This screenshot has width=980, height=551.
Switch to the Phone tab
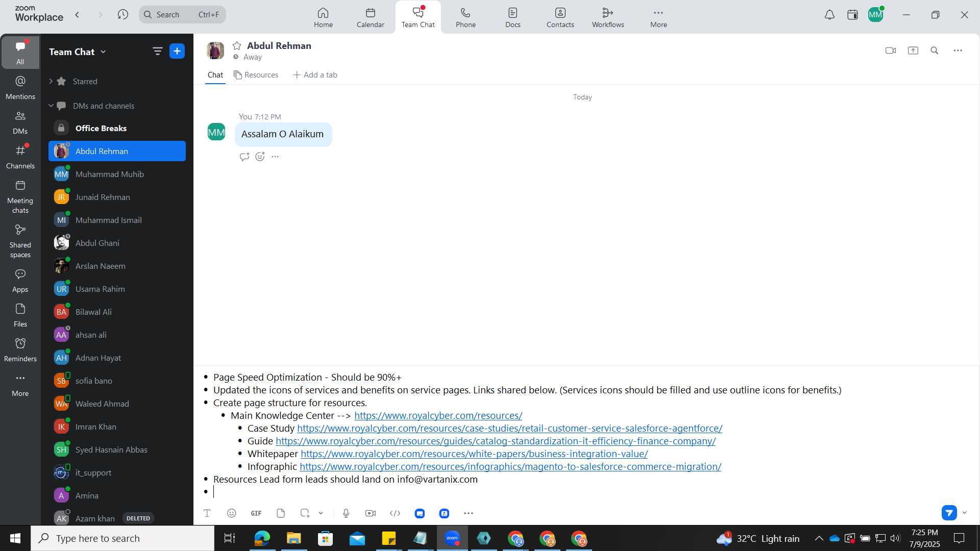coord(465,17)
